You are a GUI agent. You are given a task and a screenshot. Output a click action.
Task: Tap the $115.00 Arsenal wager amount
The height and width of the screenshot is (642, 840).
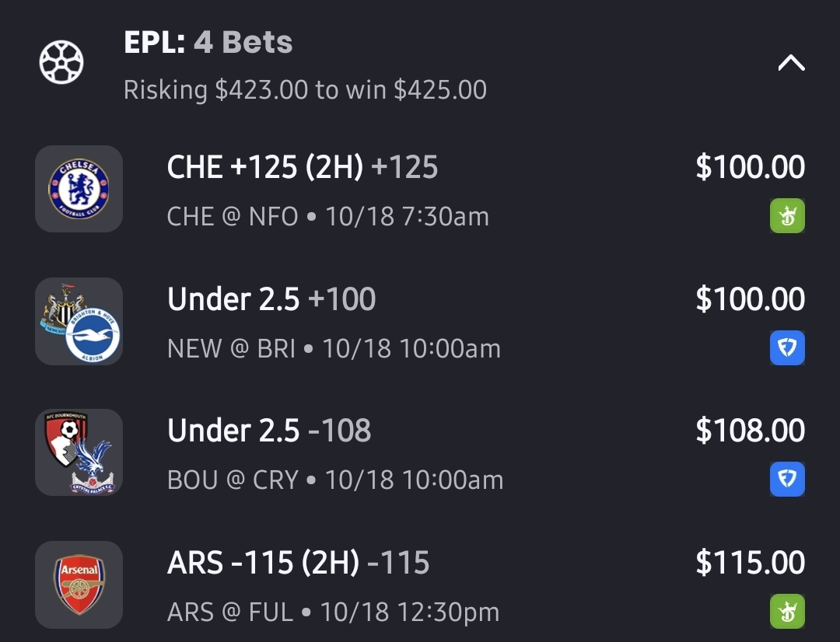[x=750, y=563]
